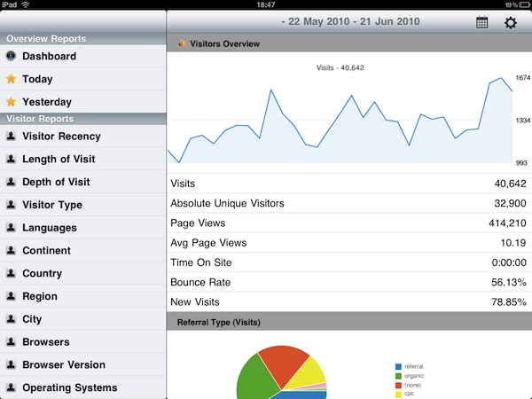Select the New Visits row
This screenshot has width=532, height=399.
[349, 301]
